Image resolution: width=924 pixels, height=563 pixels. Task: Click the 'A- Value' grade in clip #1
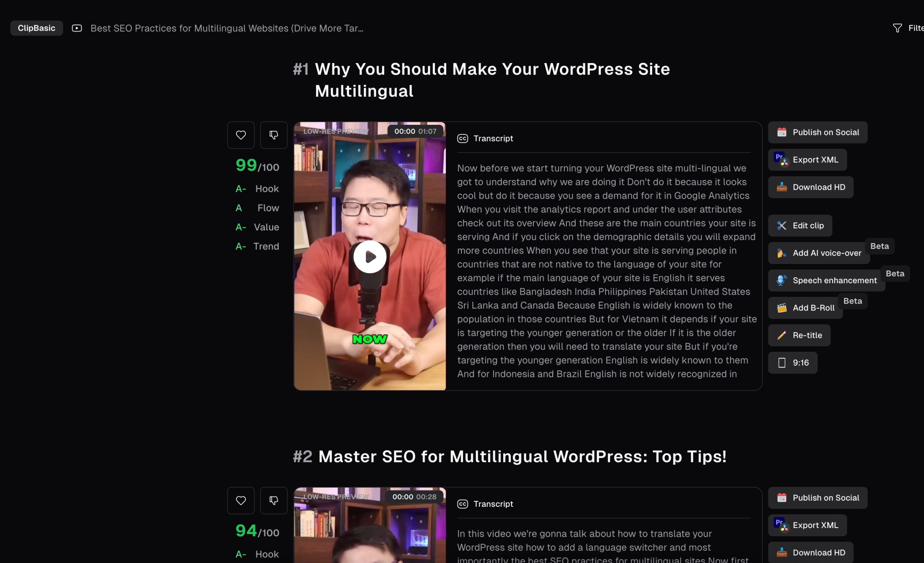pos(257,227)
